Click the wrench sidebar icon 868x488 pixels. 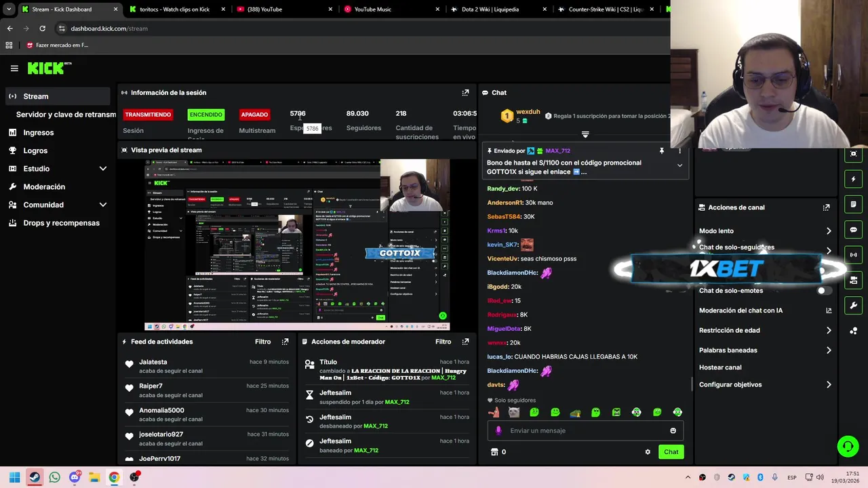click(853, 305)
